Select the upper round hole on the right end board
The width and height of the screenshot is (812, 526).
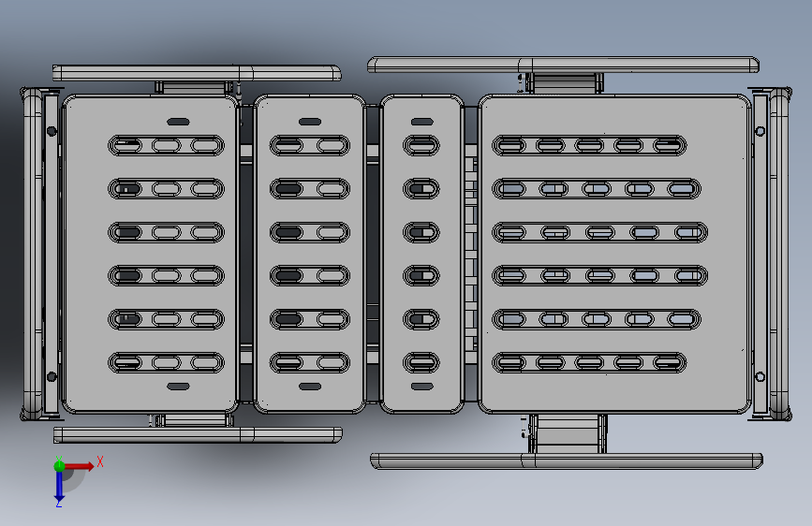(x=760, y=131)
